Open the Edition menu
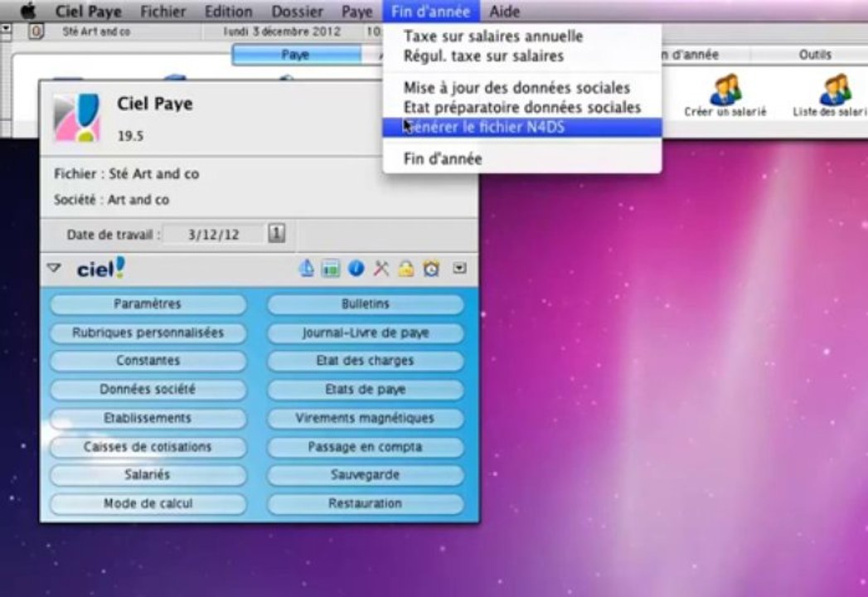The image size is (868, 597). tap(228, 11)
